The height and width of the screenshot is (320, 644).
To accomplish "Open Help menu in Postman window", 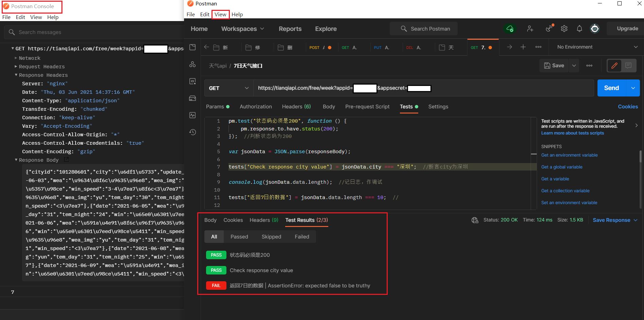I will pyautogui.click(x=237, y=14).
